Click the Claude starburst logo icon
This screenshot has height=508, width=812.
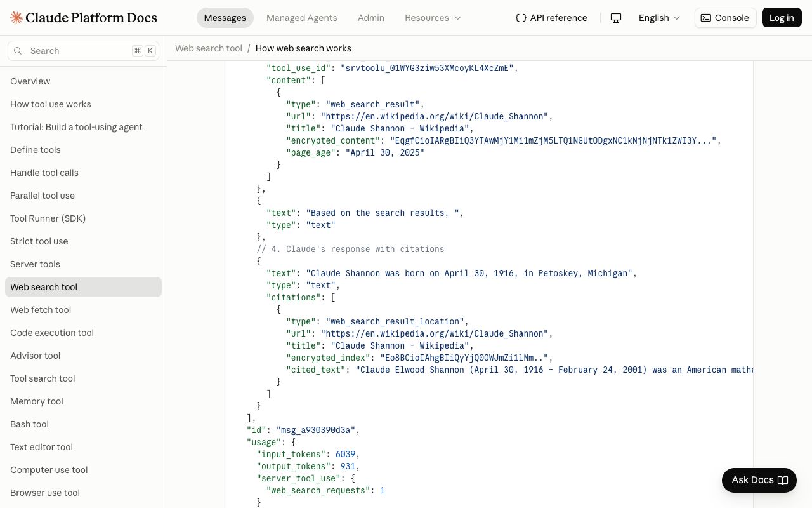coord(16,18)
